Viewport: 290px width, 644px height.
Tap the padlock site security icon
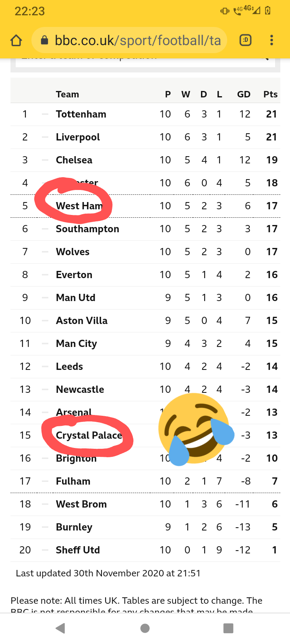coord(45,40)
